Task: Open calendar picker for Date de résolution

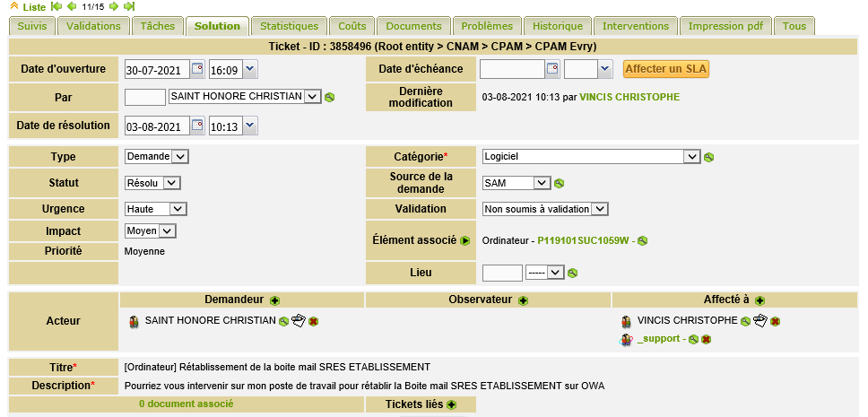Action: click(197, 126)
